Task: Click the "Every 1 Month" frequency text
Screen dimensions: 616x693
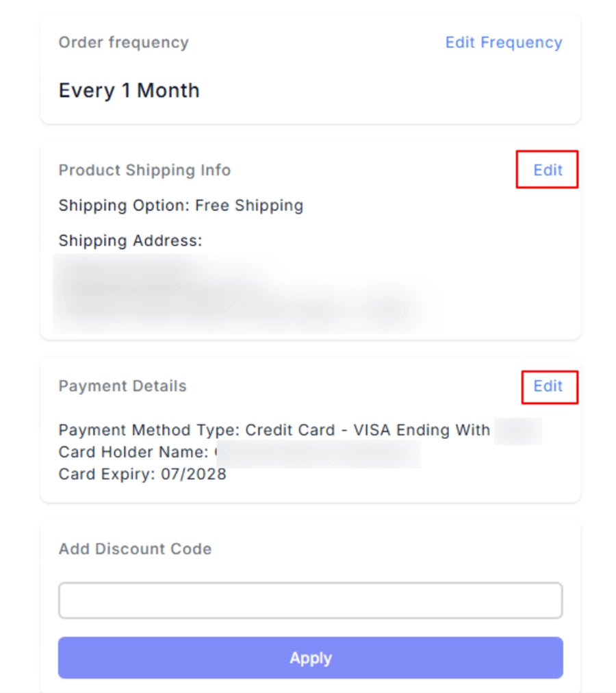Action: (129, 90)
